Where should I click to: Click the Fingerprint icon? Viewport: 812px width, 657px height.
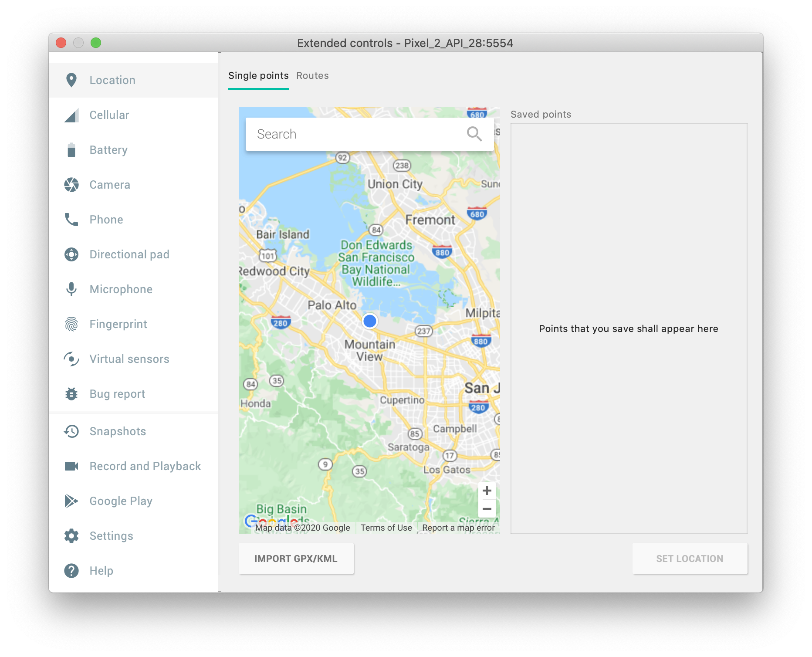pos(71,324)
